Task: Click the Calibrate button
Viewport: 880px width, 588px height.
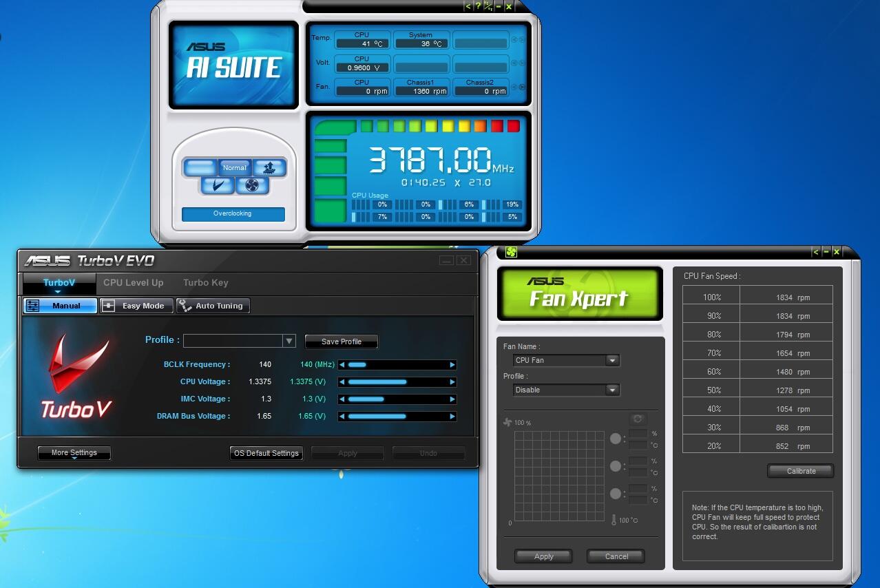Action: point(801,471)
